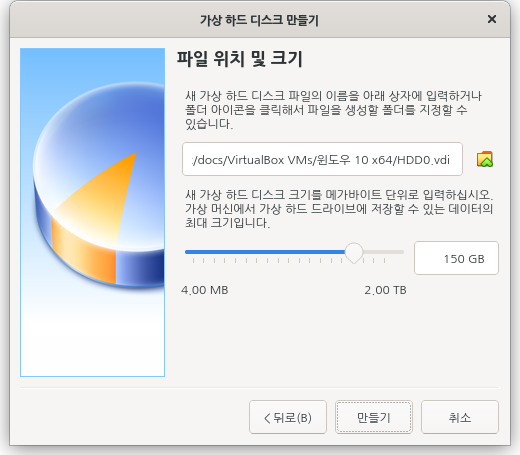
Task: Click the 파일 위치 및 크기 heading
Action: tap(239, 59)
